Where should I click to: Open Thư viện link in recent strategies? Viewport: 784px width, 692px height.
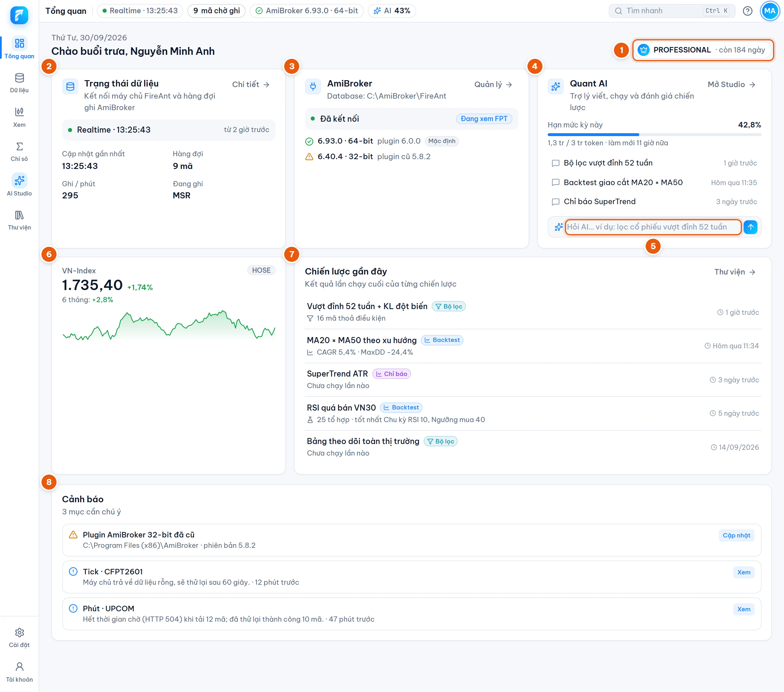(x=734, y=272)
